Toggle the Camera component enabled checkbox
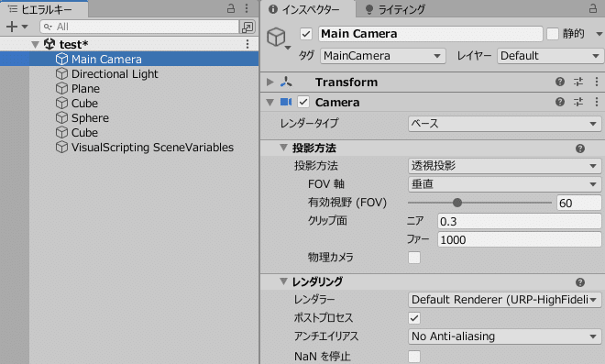The height and width of the screenshot is (364, 605). pyautogui.click(x=303, y=102)
